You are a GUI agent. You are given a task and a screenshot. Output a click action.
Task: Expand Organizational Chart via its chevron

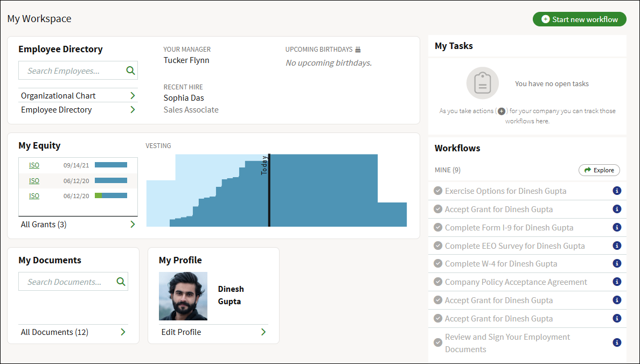coord(133,95)
